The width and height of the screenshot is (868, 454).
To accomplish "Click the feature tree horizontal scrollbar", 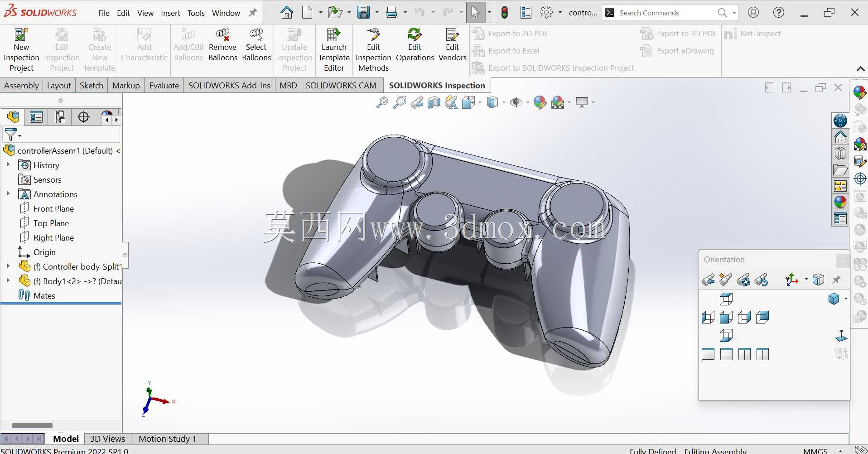I will point(32,425).
